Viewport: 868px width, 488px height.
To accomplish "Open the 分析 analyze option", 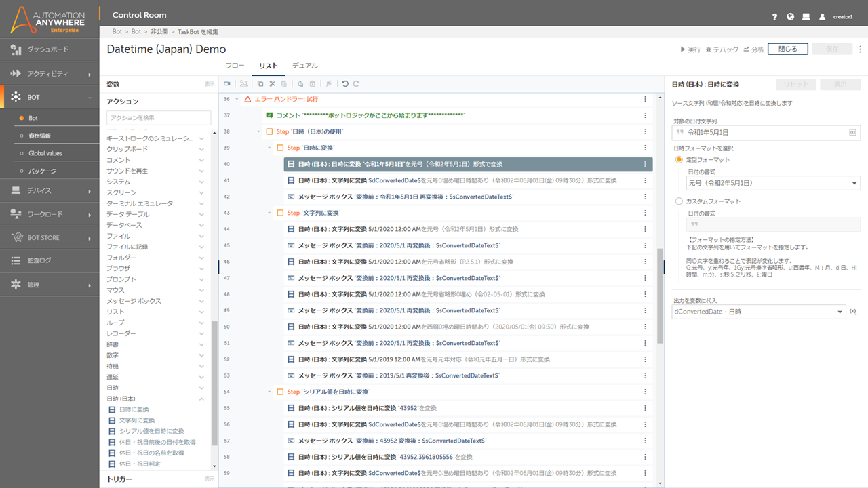I will coord(753,49).
